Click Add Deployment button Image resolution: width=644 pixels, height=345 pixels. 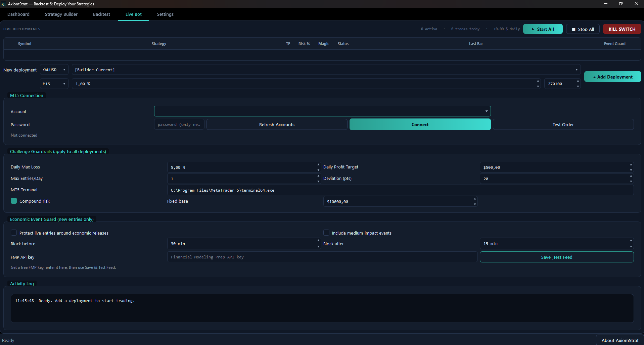click(612, 77)
